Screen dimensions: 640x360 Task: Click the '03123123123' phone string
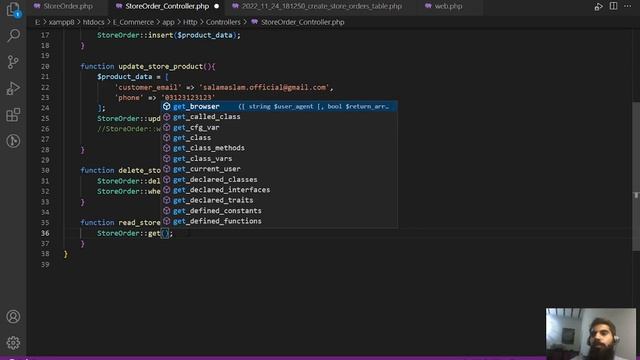[188, 98]
